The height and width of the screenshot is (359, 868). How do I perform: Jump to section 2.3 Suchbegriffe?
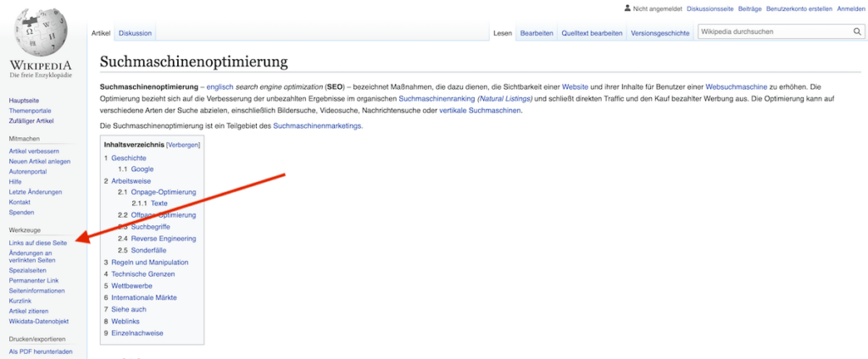tap(151, 227)
